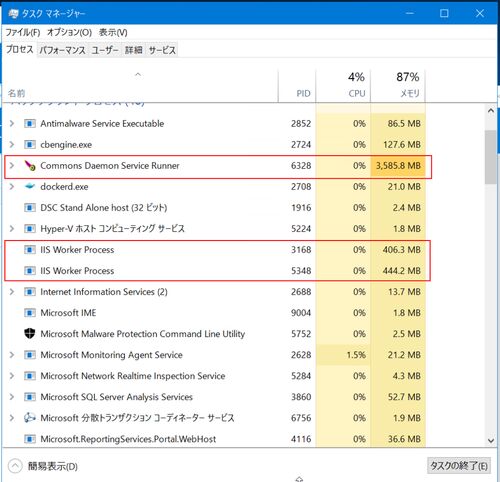Switch to the プロセス tab
This screenshot has height=482, width=500.
point(20,50)
